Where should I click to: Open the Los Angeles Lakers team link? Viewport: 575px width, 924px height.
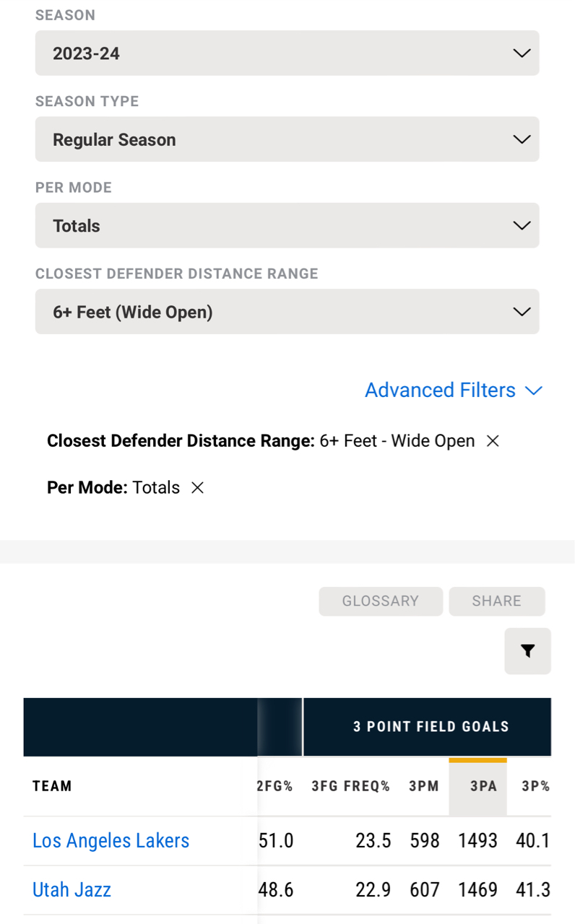pyautogui.click(x=111, y=841)
